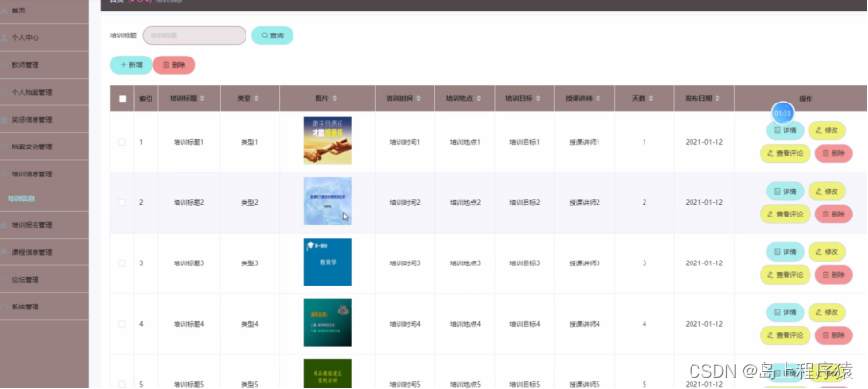
Task: Open the dark teal image in row 4
Action: click(x=328, y=323)
